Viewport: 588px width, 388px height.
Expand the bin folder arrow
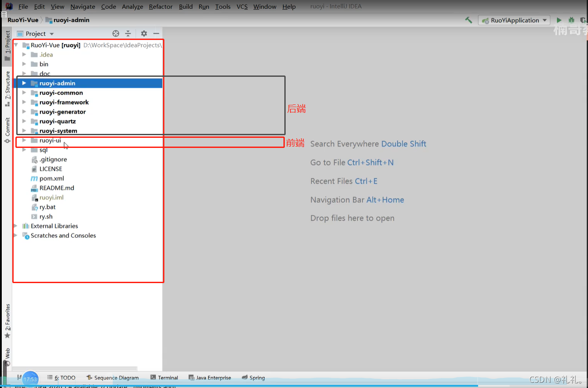(x=25, y=64)
